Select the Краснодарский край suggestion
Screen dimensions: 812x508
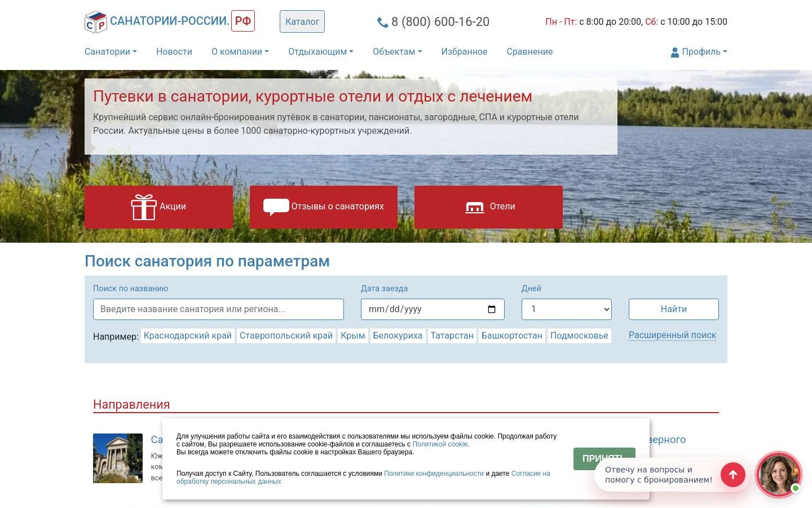[x=188, y=336]
